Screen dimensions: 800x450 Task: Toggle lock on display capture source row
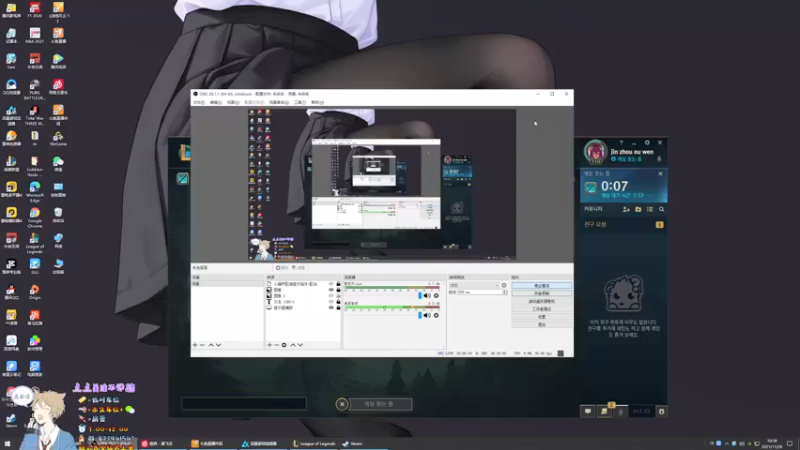click(x=338, y=308)
